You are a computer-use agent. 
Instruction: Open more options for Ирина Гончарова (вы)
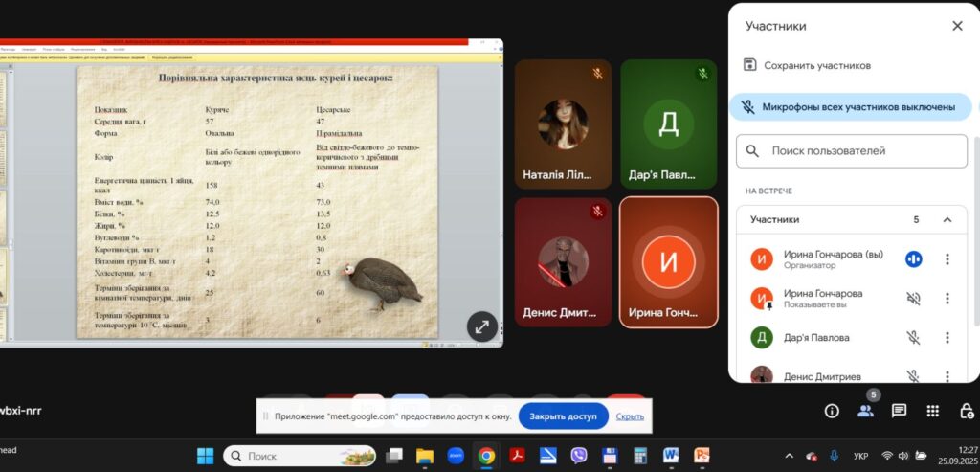(x=947, y=259)
